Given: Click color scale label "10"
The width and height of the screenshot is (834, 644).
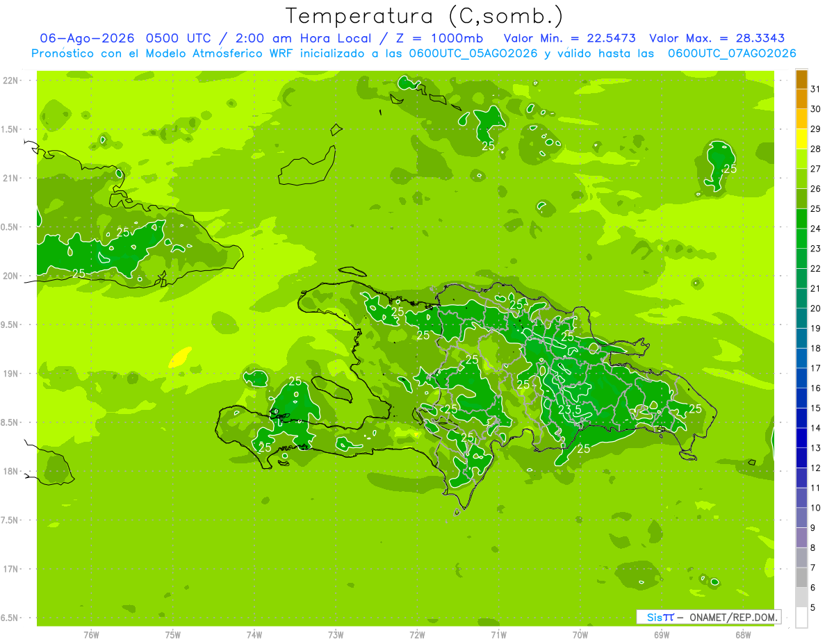Looking at the screenshot, I should pyautogui.click(x=816, y=508).
